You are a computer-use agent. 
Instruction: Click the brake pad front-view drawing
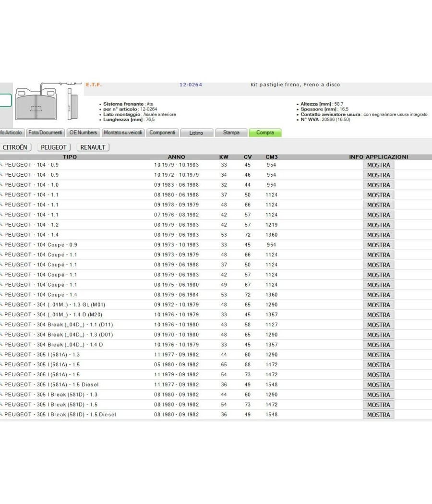click(x=36, y=104)
